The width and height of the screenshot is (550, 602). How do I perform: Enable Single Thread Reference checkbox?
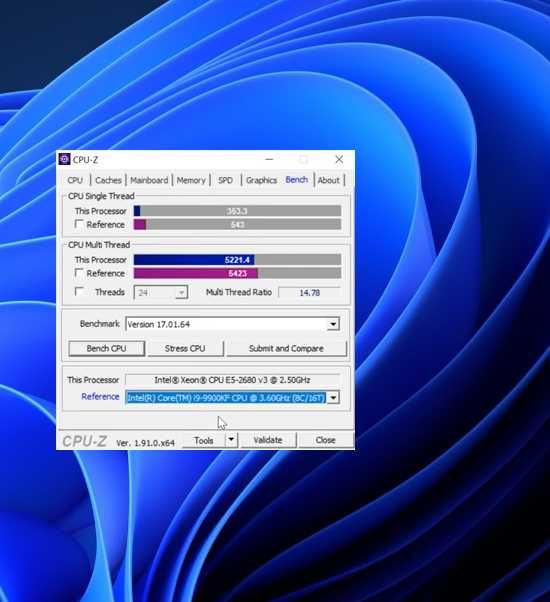click(x=79, y=224)
